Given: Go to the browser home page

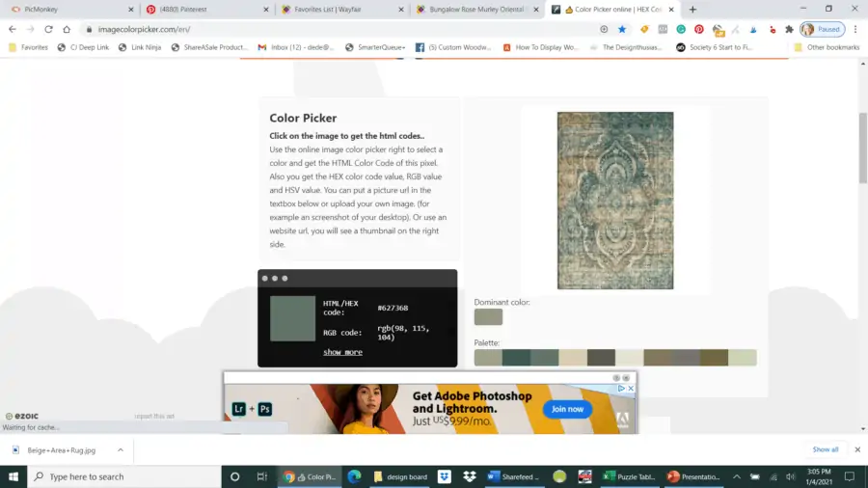Looking at the screenshot, I should pyautogui.click(x=67, y=29).
